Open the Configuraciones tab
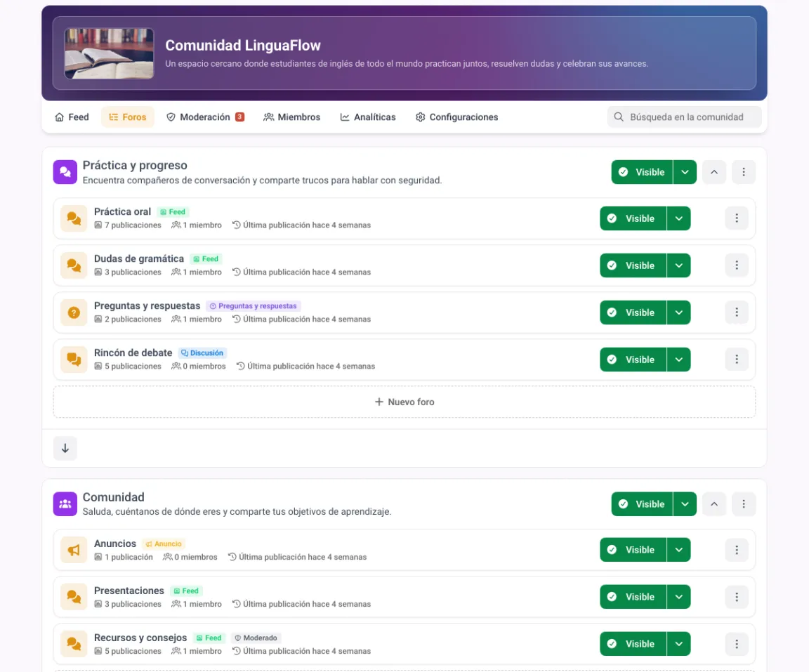809x672 pixels. [x=456, y=117]
